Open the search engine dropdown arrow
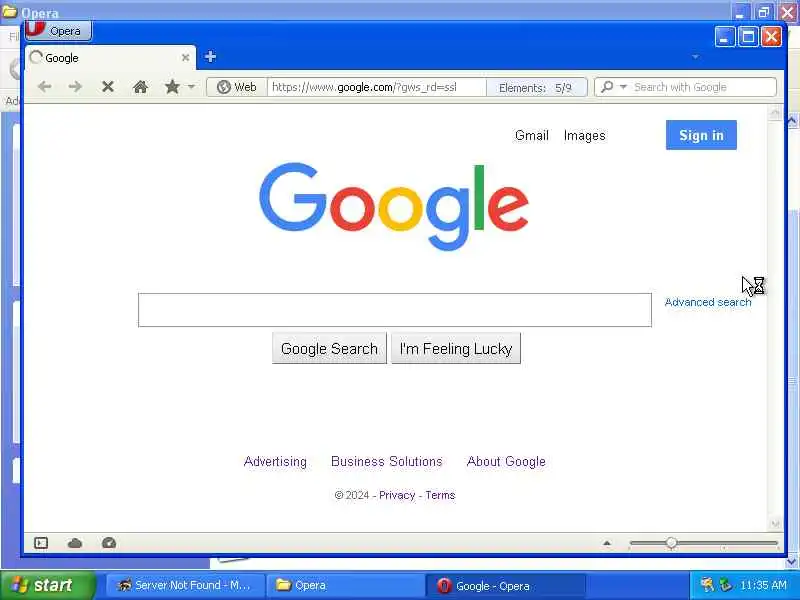 tap(623, 87)
